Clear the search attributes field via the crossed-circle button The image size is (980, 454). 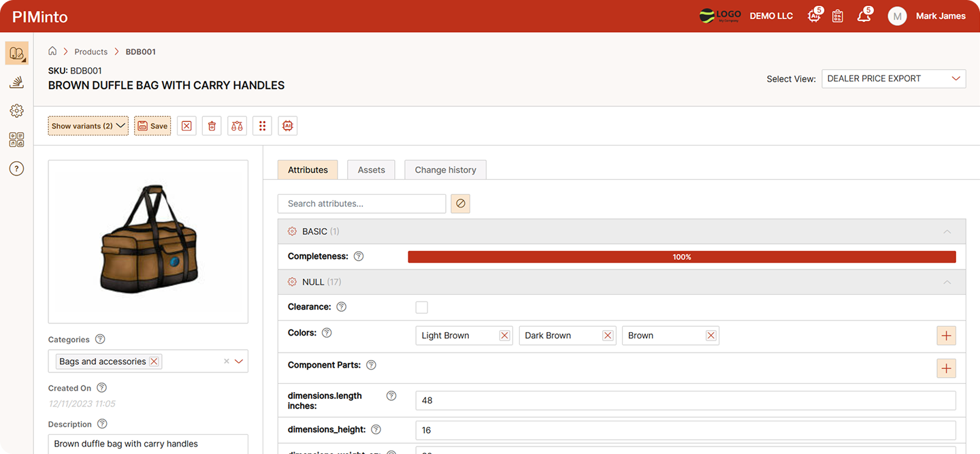[460, 203]
